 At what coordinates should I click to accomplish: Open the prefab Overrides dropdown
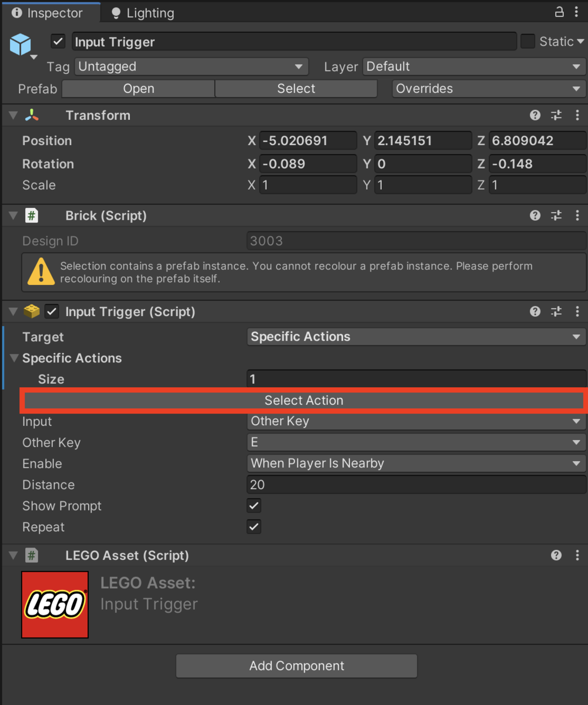pos(489,89)
